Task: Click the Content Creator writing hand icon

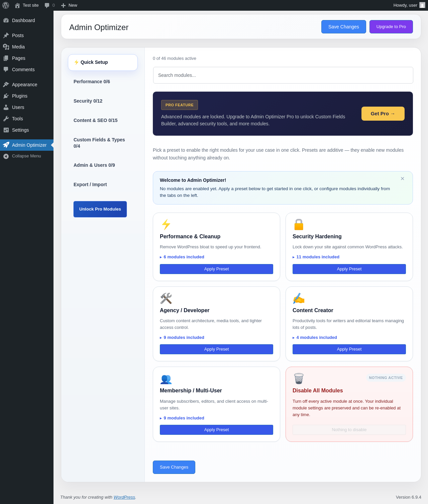Action: click(299, 298)
